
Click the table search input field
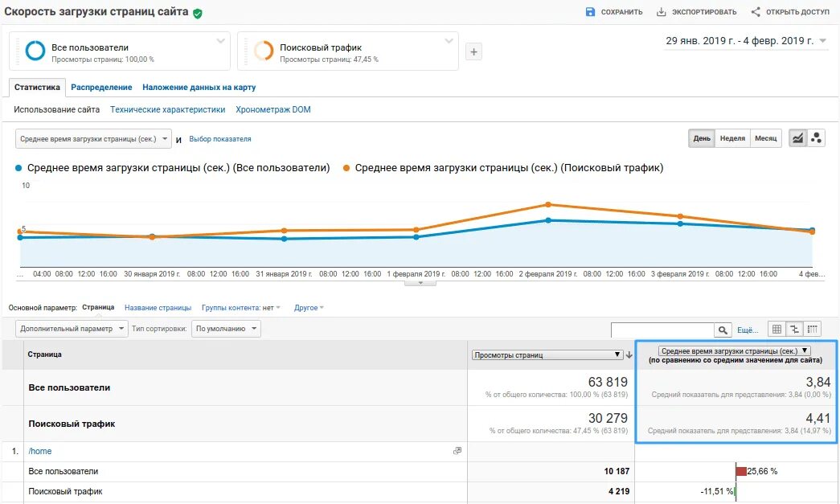pyautogui.click(x=662, y=330)
